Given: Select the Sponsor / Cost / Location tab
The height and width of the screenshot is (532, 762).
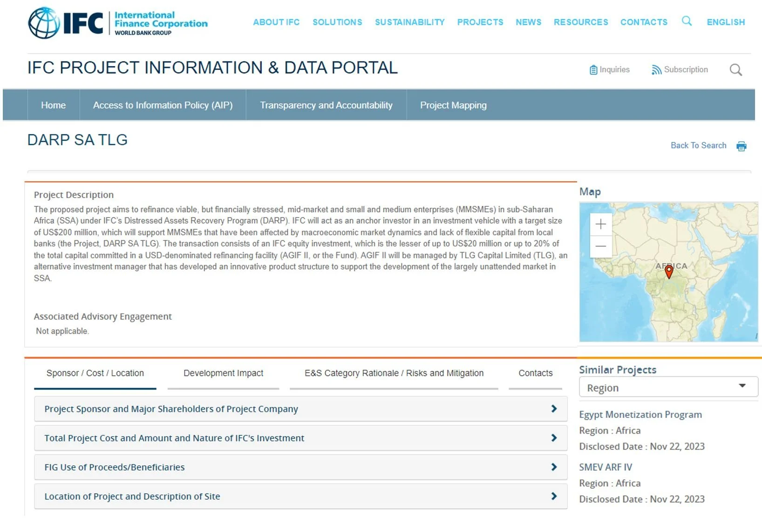Looking at the screenshot, I should (x=95, y=373).
